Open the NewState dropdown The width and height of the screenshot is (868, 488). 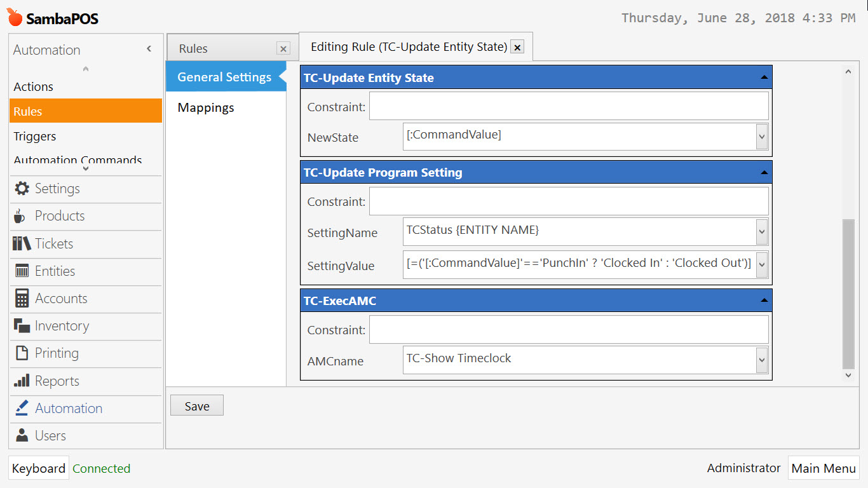click(x=761, y=137)
